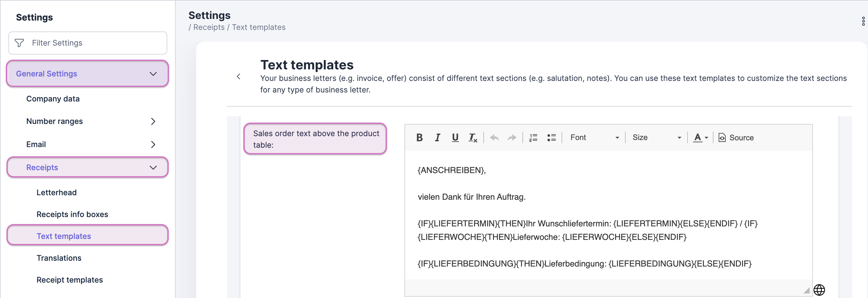
Task: Open the three-dot options menu
Action: coord(863,21)
